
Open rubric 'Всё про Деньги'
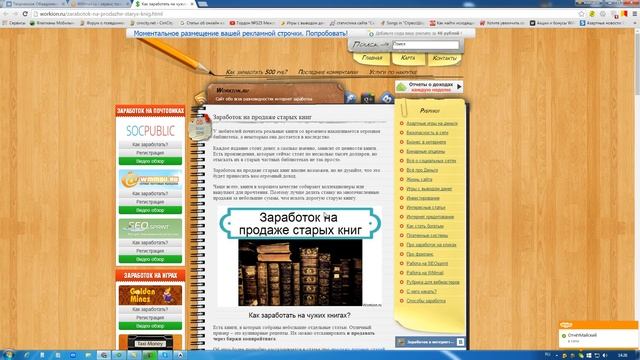pos(422,170)
